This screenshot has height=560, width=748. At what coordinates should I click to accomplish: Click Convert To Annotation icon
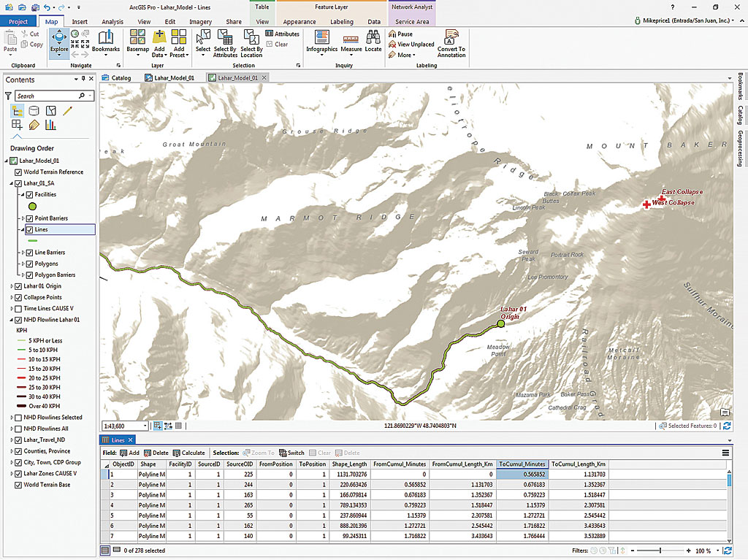[x=451, y=37]
